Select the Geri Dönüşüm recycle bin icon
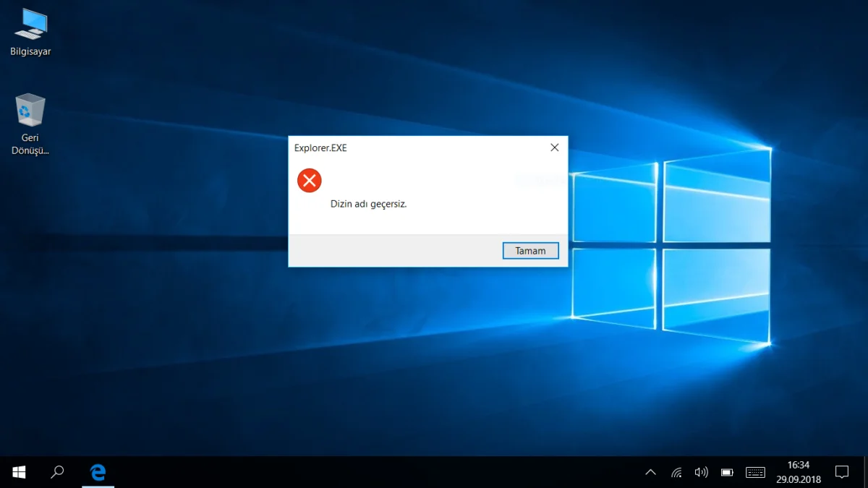The height and width of the screenshot is (488, 868). click(x=30, y=124)
